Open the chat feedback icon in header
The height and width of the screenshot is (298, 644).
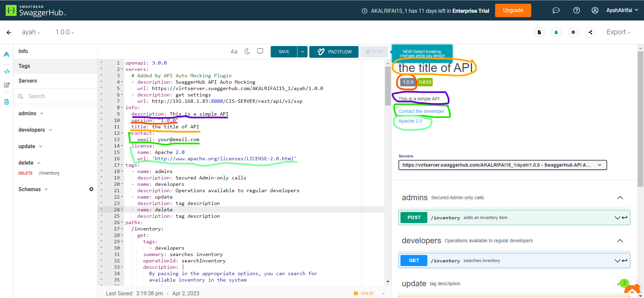pos(556,10)
